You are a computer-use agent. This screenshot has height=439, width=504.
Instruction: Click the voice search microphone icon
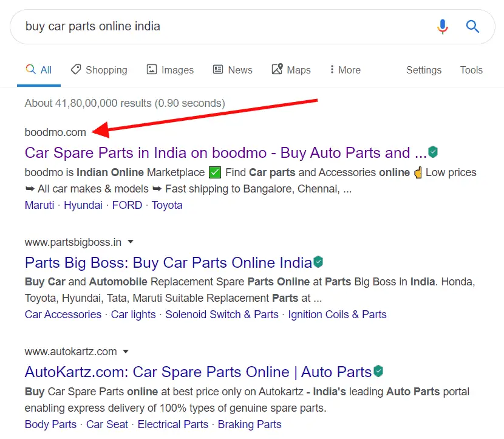(x=442, y=26)
